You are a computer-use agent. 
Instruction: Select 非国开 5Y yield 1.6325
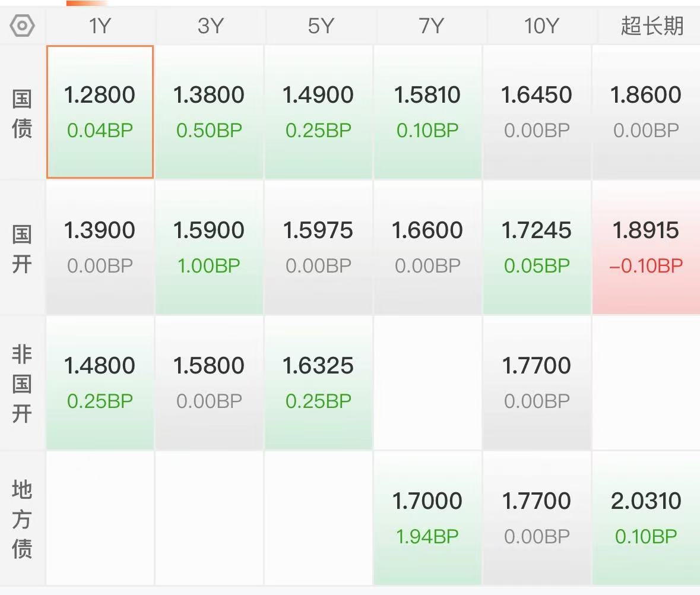(318, 382)
